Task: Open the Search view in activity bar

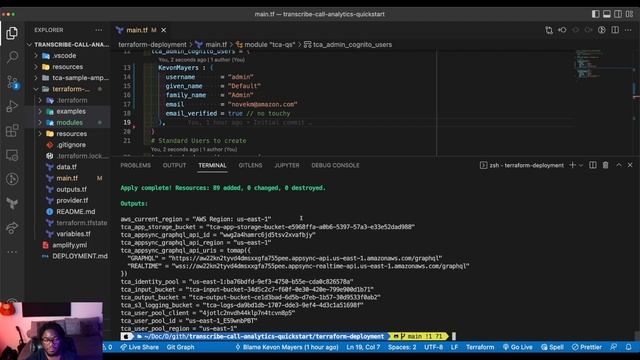Action: 12,57
